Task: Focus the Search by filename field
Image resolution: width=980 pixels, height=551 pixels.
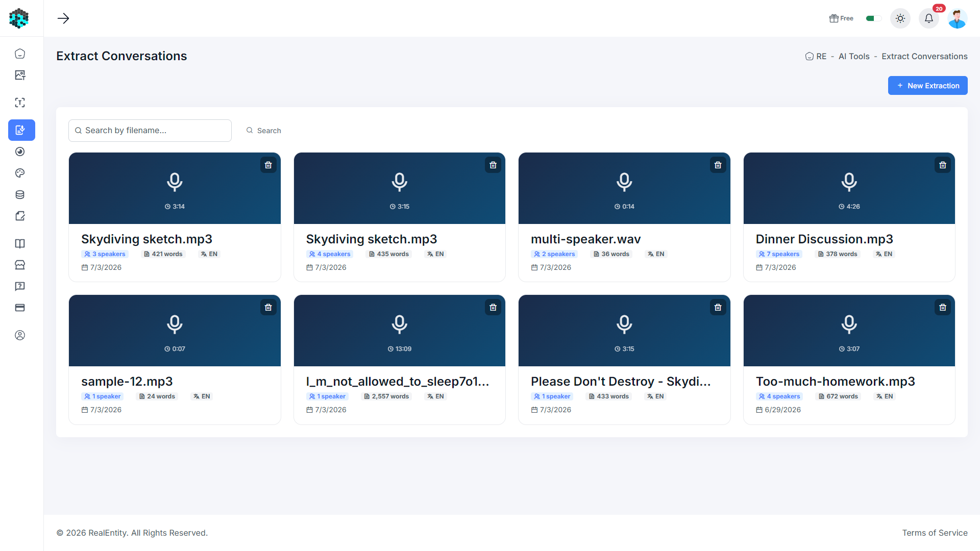Action: [x=150, y=131]
